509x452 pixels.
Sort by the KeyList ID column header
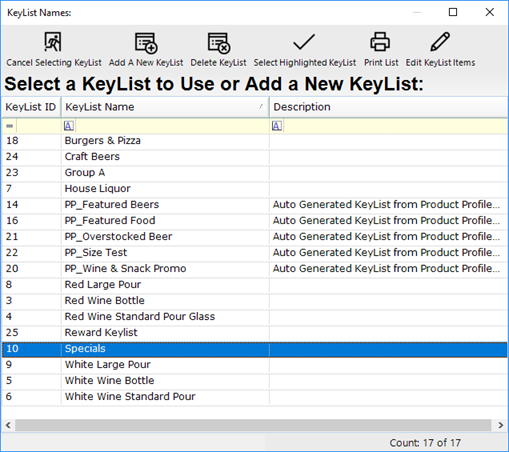tap(31, 107)
